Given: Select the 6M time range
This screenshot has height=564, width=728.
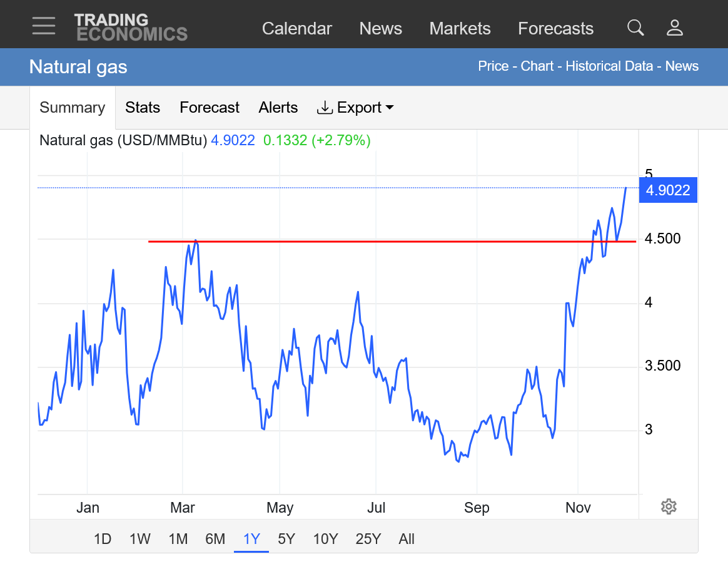Looking at the screenshot, I should click(x=215, y=539).
